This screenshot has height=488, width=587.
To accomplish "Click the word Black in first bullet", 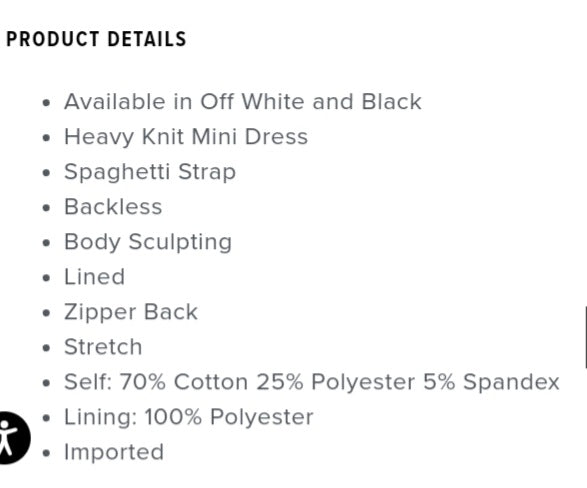I will [391, 102].
